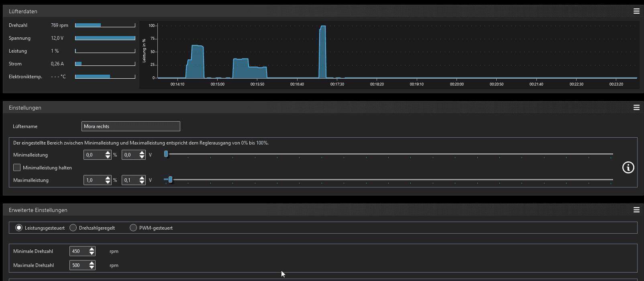Image resolution: width=644 pixels, height=281 pixels.
Task: Click the Spannung bar indicator
Action: [105, 38]
